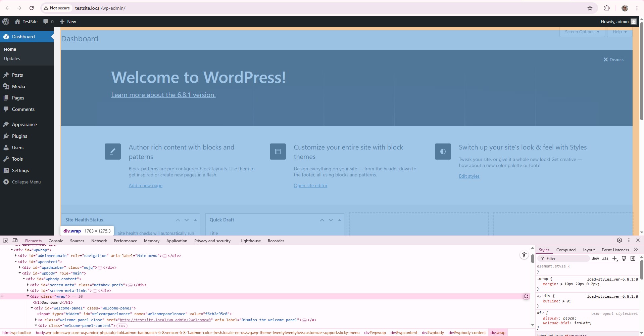Reload the page with browser refresh icon

[x=32, y=8]
